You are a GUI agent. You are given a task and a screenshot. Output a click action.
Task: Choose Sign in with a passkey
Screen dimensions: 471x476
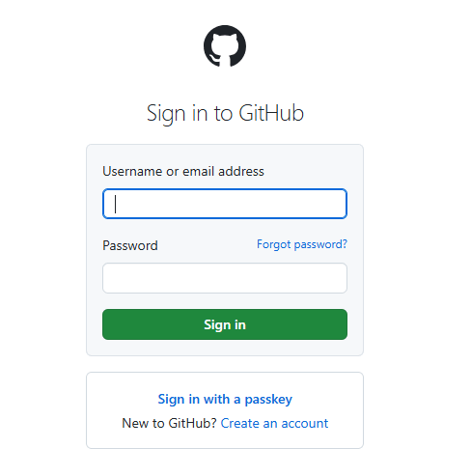pos(225,399)
